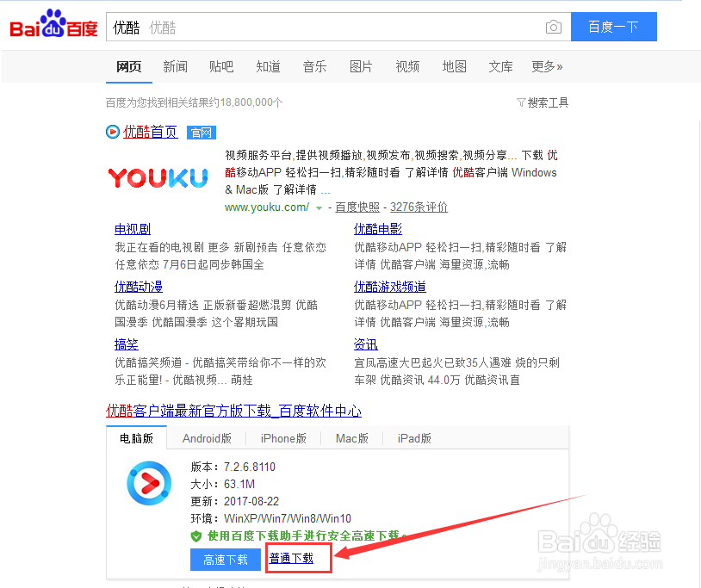Click the 官网 badge
701x588 pixels.
202,133
